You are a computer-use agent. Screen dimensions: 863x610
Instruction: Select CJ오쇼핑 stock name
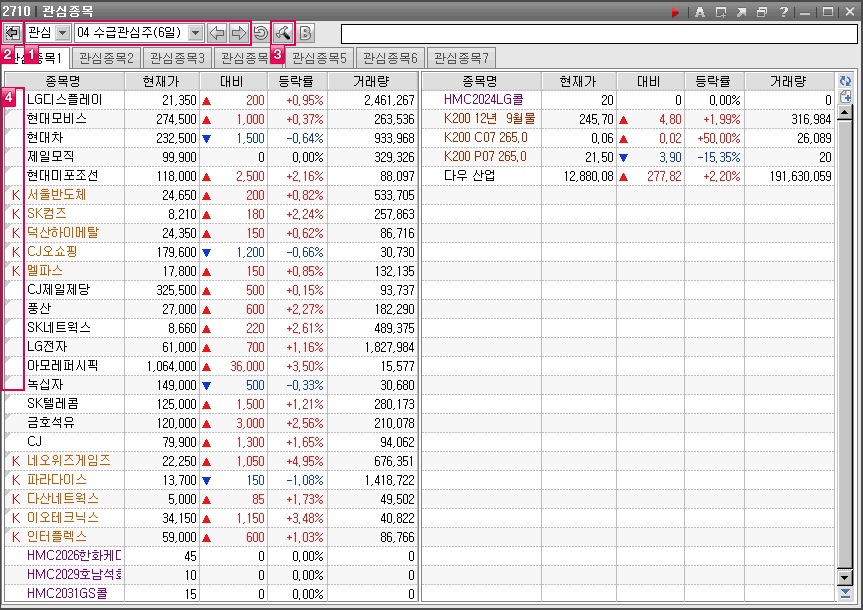coord(52,252)
